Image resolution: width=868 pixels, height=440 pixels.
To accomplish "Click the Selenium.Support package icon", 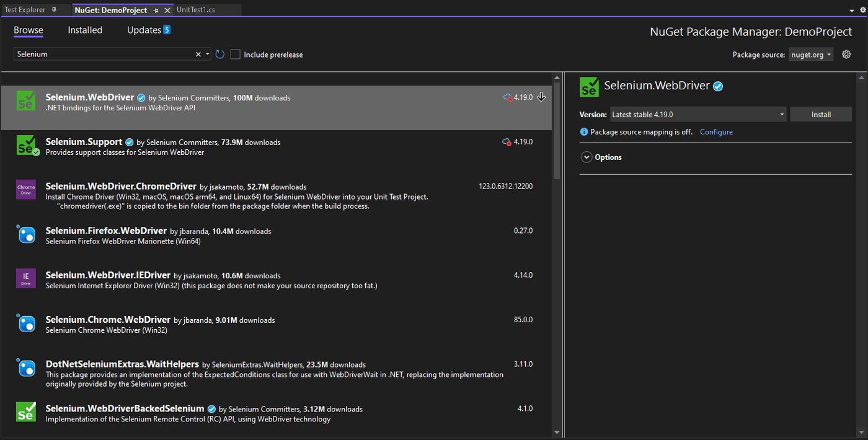I will coord(27,145).
